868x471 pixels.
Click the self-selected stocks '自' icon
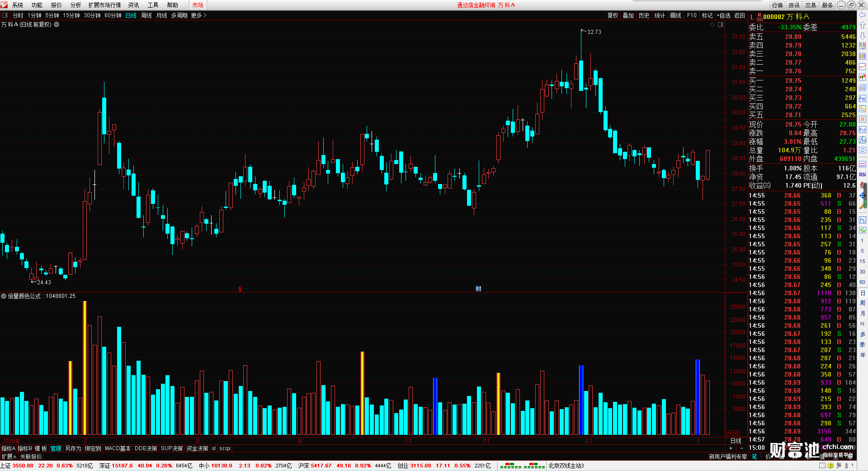(863, 119)
